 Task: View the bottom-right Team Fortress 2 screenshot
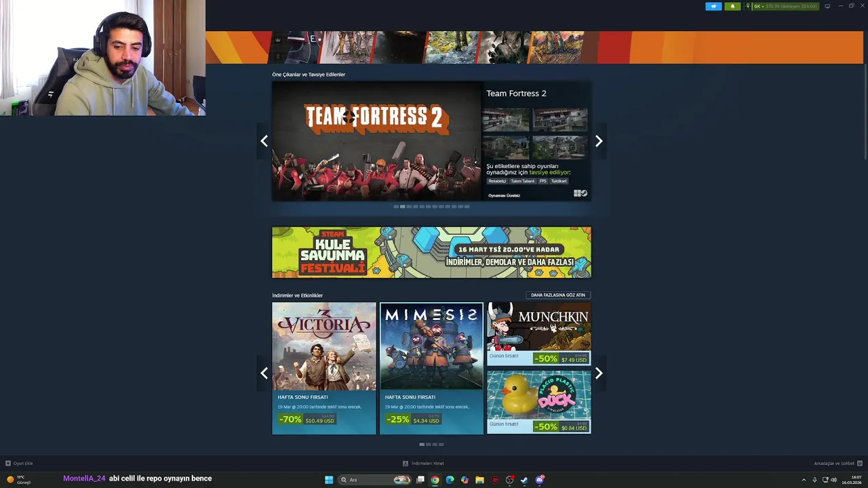coord(559,147)
